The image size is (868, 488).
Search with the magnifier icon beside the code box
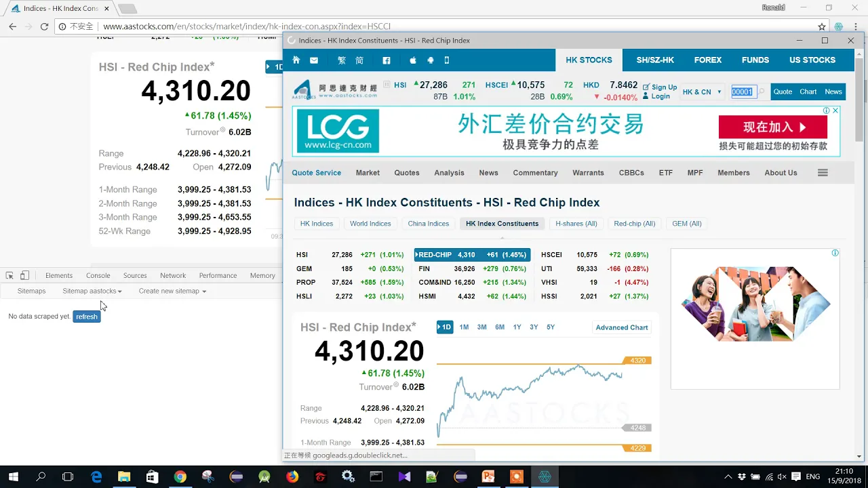(x=762, y=91)
